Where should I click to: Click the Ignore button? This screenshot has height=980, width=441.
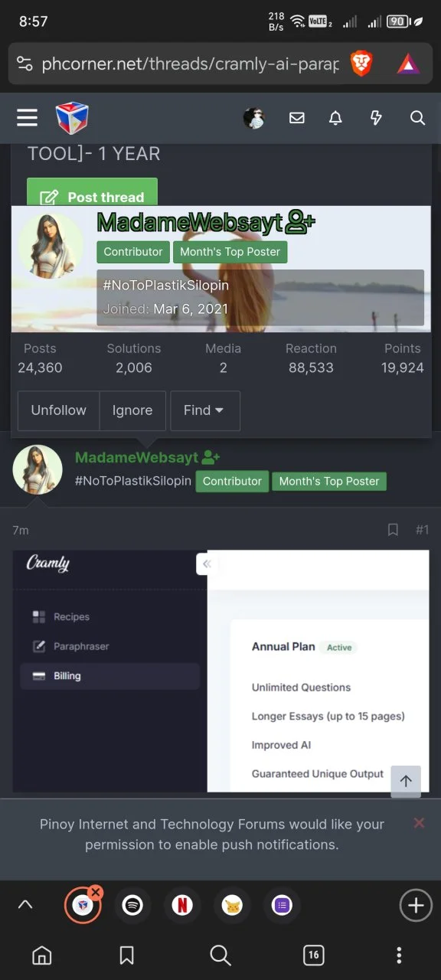click(132, 410)
